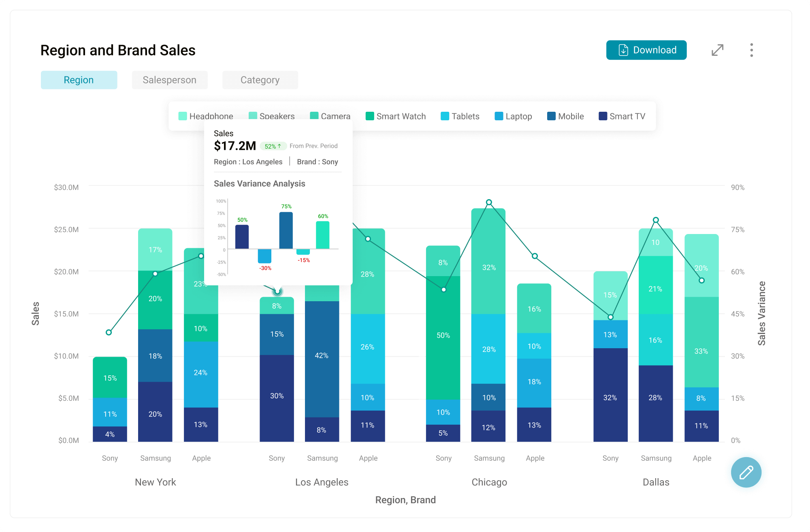The image size is (810, 532).
Task: Click the Dallas Apple variance line point
Action: tap(701, 280)
